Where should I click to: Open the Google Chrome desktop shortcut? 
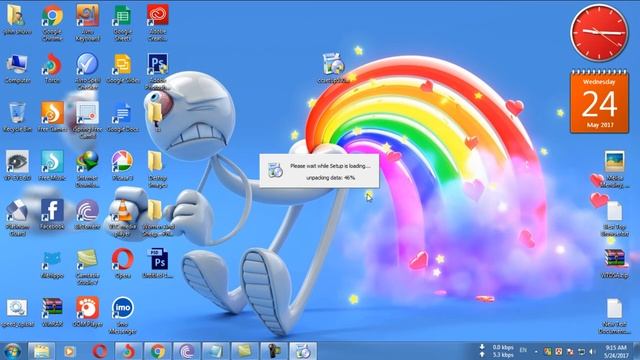pyautogui.click(x=52, y=22)
